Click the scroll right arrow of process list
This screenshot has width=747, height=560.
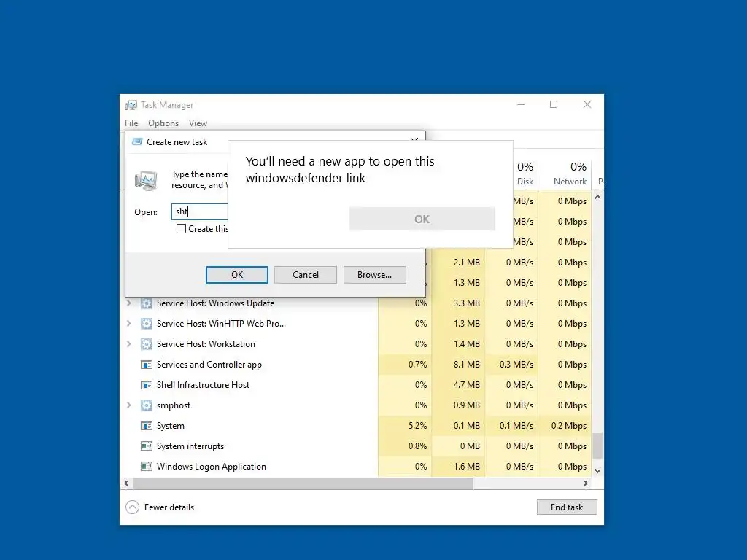click(586, 483)
